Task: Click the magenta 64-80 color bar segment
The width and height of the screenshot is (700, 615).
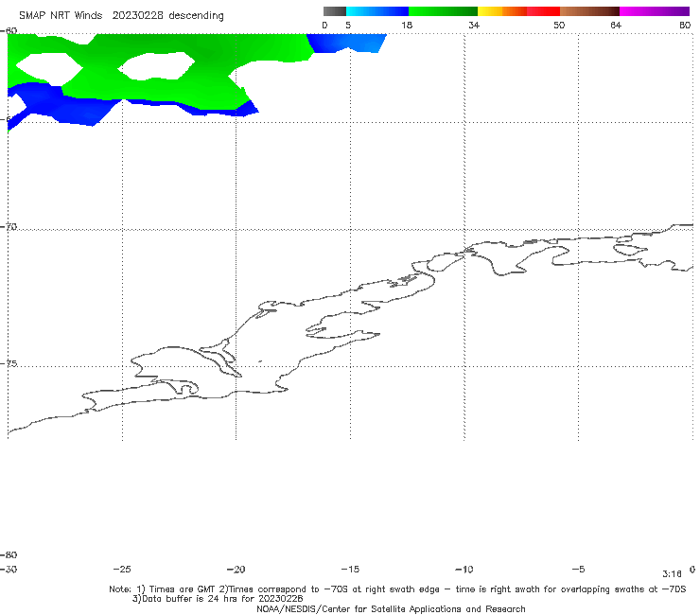Action: (655, 11)
